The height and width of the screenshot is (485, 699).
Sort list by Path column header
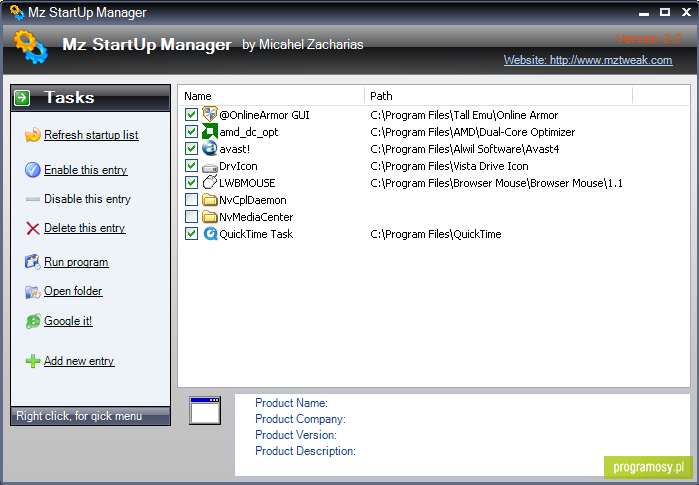[498, 96]
